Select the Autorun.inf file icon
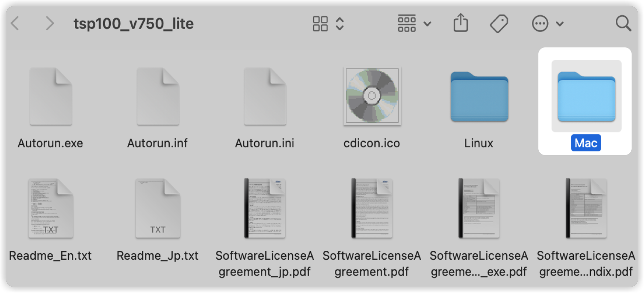 [158, 97]
